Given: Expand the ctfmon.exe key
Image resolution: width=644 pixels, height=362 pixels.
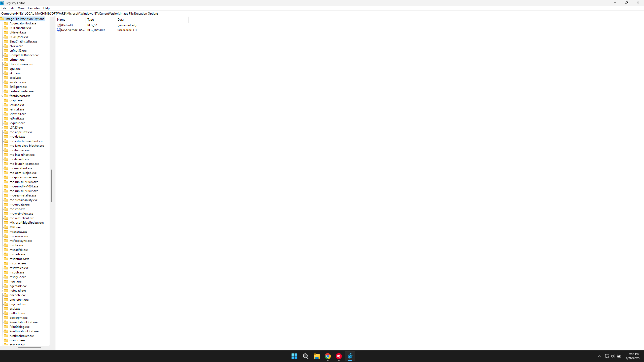Looking at the screenshot, I should (x=2, y=60).
